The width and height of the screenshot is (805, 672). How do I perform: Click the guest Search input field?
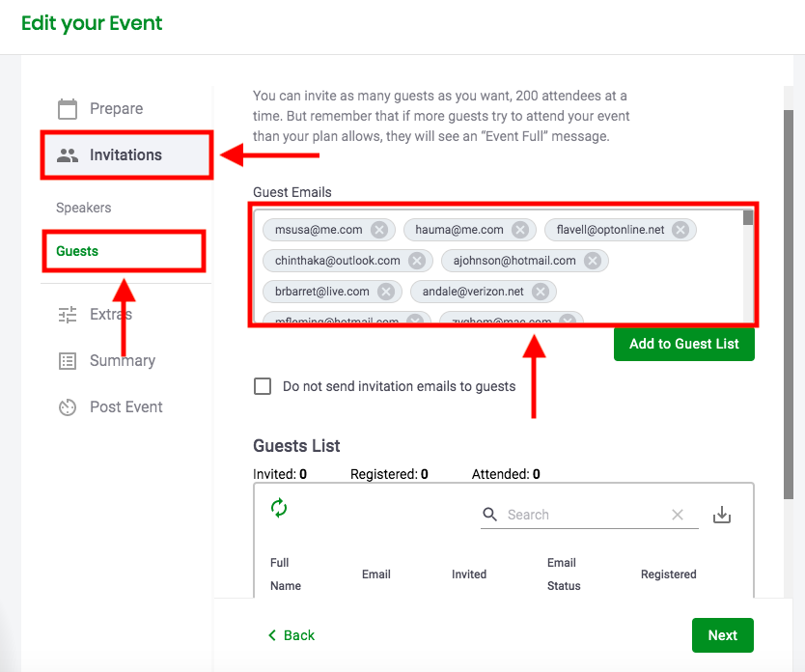click(x=584, y=515)
